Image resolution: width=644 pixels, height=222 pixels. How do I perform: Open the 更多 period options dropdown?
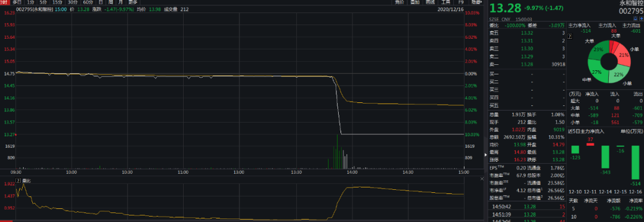pos(132,2)
